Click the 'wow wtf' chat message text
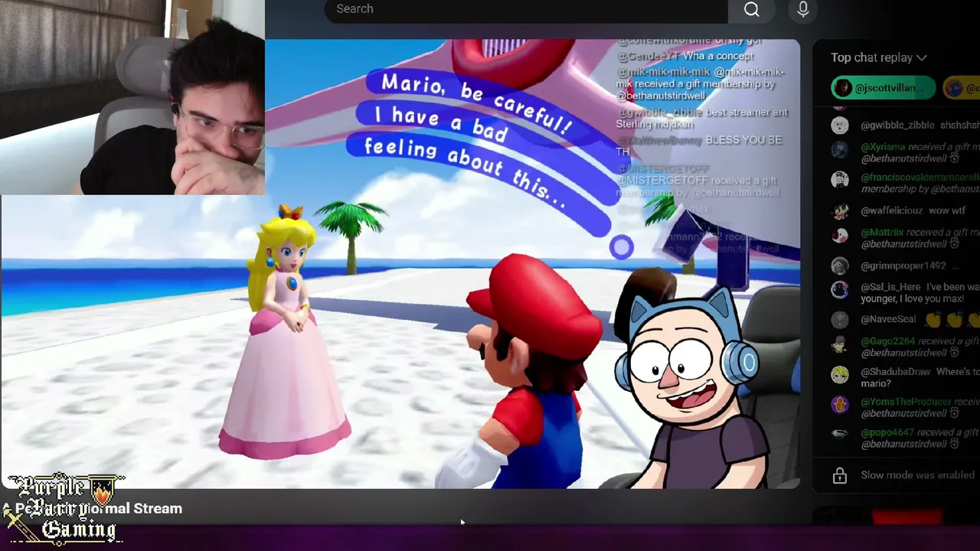980x551 pixels. [949, 210]
